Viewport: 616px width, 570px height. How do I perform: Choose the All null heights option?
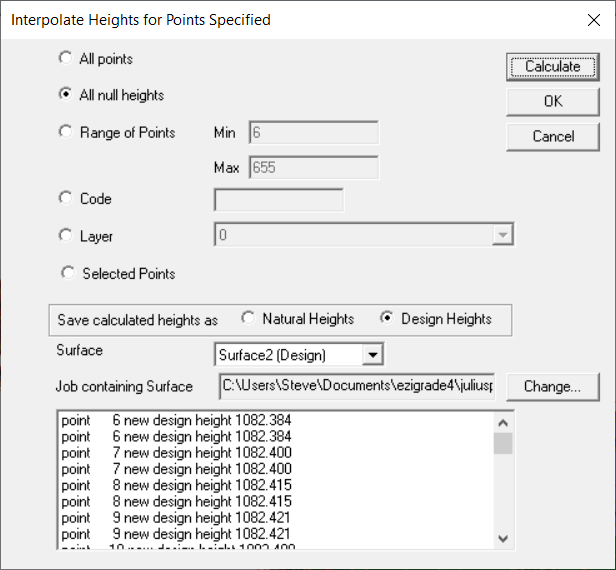click(66, 95)
